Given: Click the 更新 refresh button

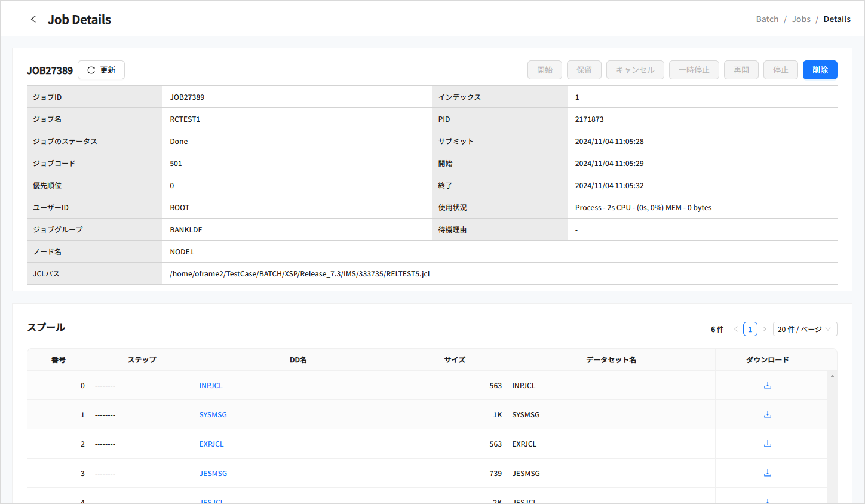Looking at the screenshot, I should 101,70.
